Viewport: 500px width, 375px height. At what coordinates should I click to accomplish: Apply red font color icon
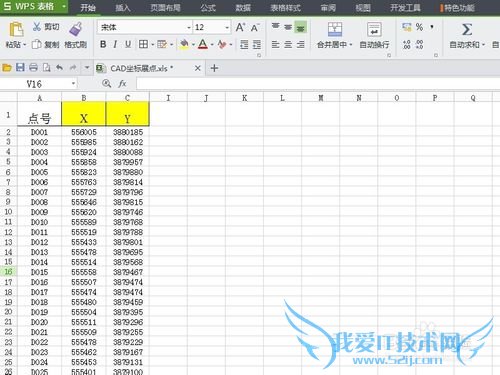click(x=203, y=44)
